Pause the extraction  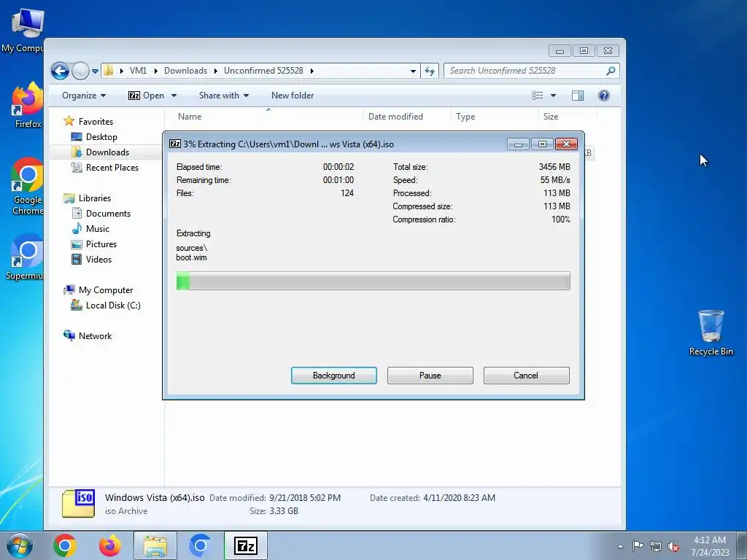coord(430,376)
